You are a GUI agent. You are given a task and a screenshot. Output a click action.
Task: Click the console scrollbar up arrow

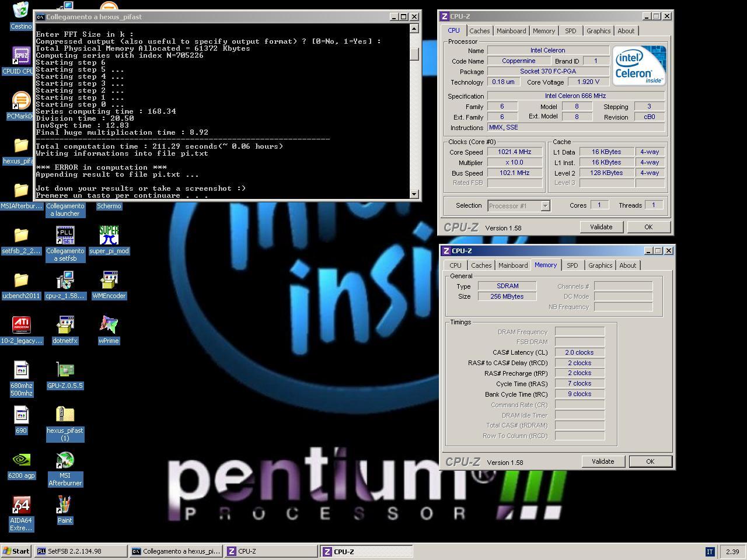point(414,28)
